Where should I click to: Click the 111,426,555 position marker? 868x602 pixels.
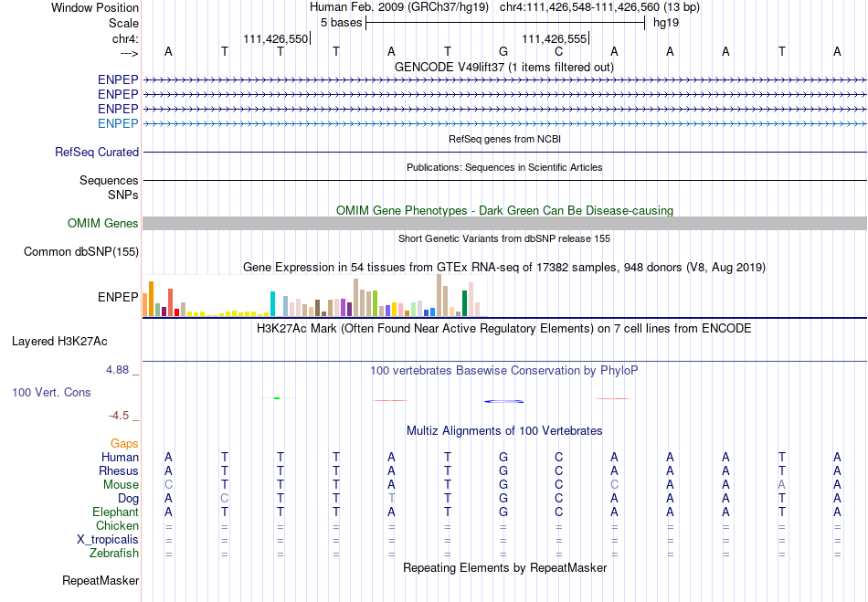[556, 38]
